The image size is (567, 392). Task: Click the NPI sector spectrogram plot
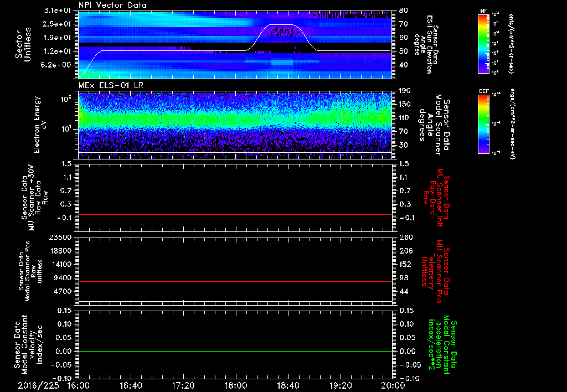pos(235,44)
